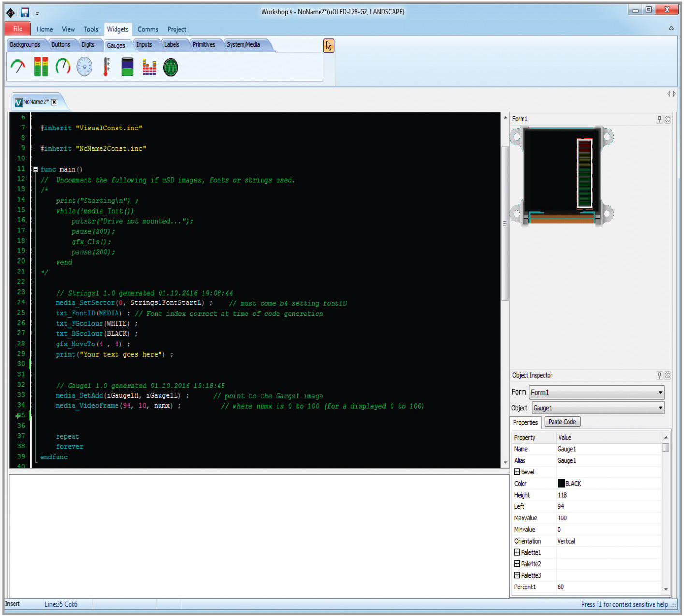This screenshot has height=616, width=684.
Task: Select the angular meter gauge widget
Action: tap(18, 67)
